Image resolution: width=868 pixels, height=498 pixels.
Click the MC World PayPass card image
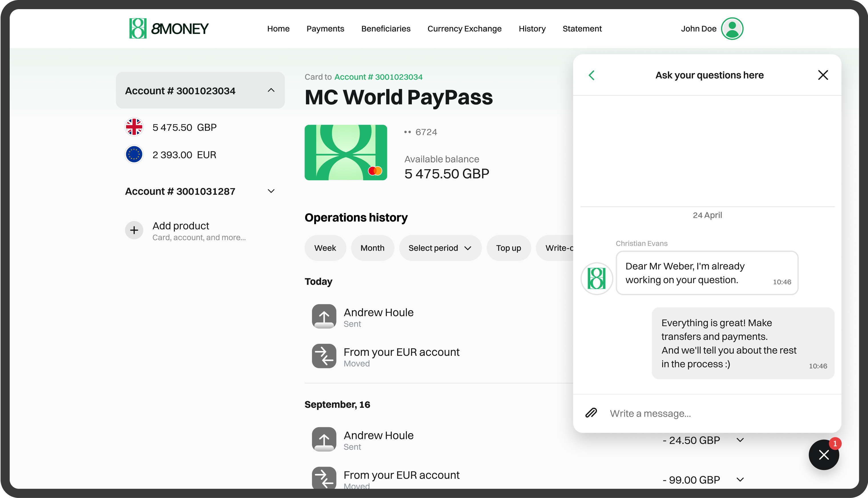click(346, 152)
